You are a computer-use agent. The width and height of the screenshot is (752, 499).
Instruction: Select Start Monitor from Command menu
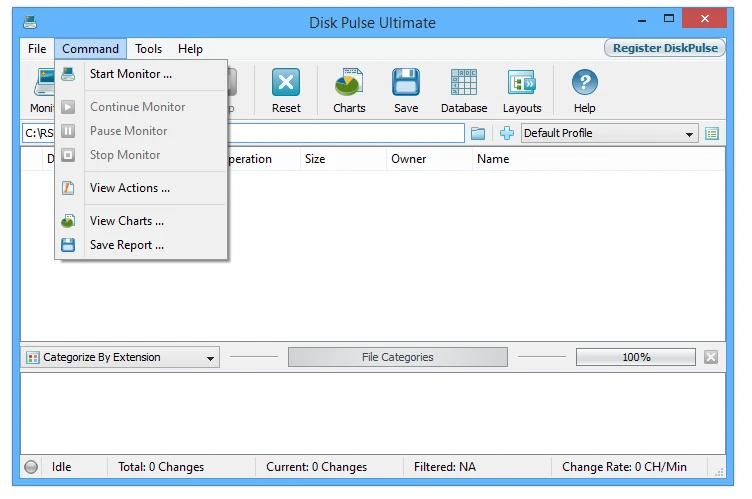(131, 74)
